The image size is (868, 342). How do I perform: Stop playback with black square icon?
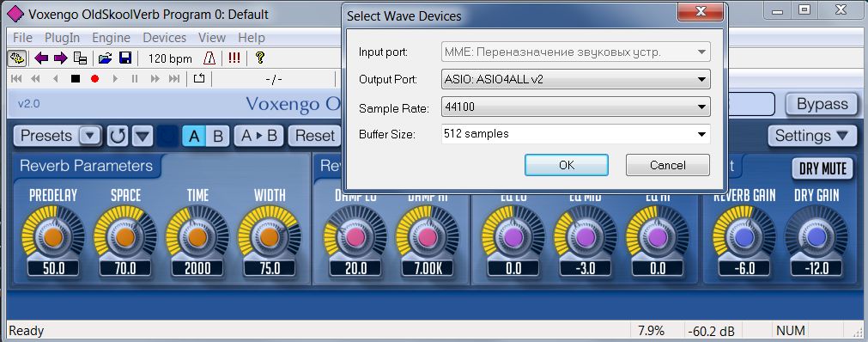76,79
